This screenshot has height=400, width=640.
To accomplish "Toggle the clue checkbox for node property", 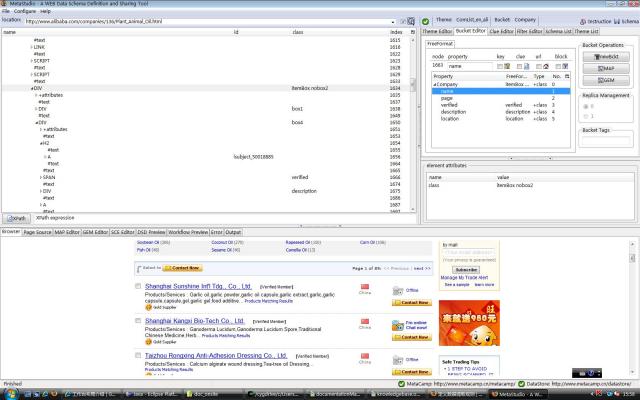I will pyautogui.click(x=520, y=66).
